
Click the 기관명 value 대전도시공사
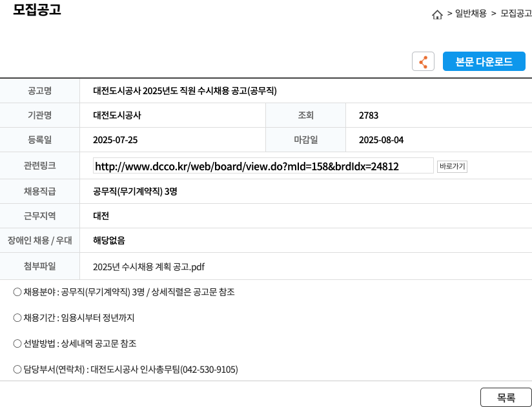117,115
